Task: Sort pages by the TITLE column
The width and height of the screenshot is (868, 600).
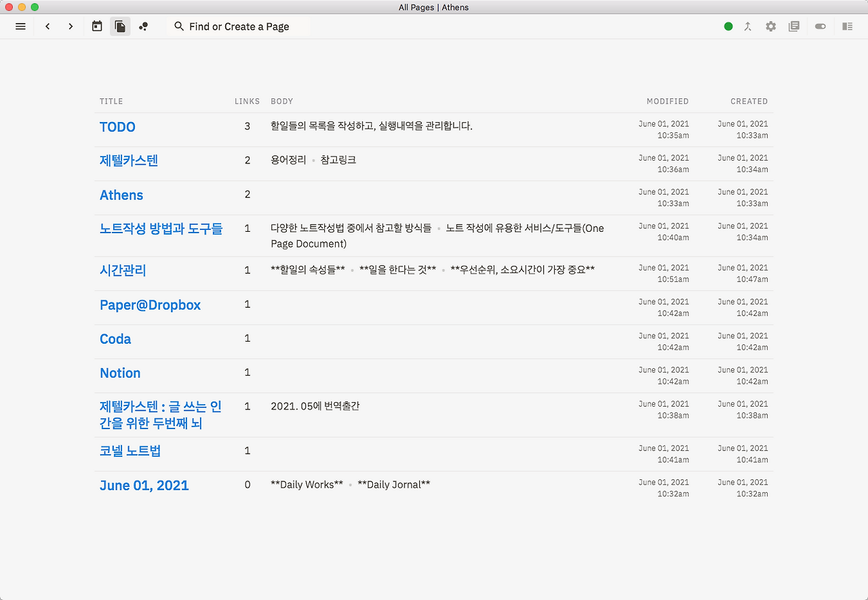Action: [x=111, y=101]
